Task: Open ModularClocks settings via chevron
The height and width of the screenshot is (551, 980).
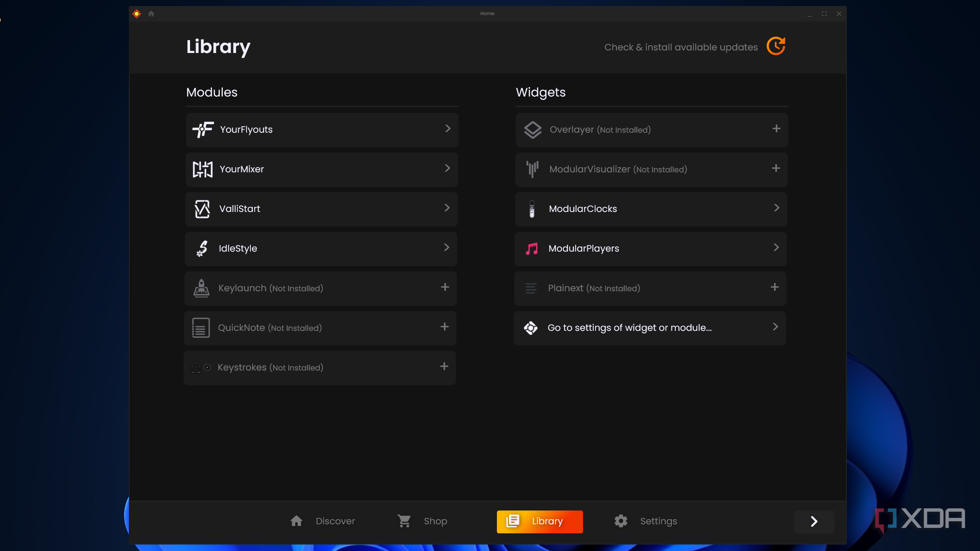Action: point(776,208)
